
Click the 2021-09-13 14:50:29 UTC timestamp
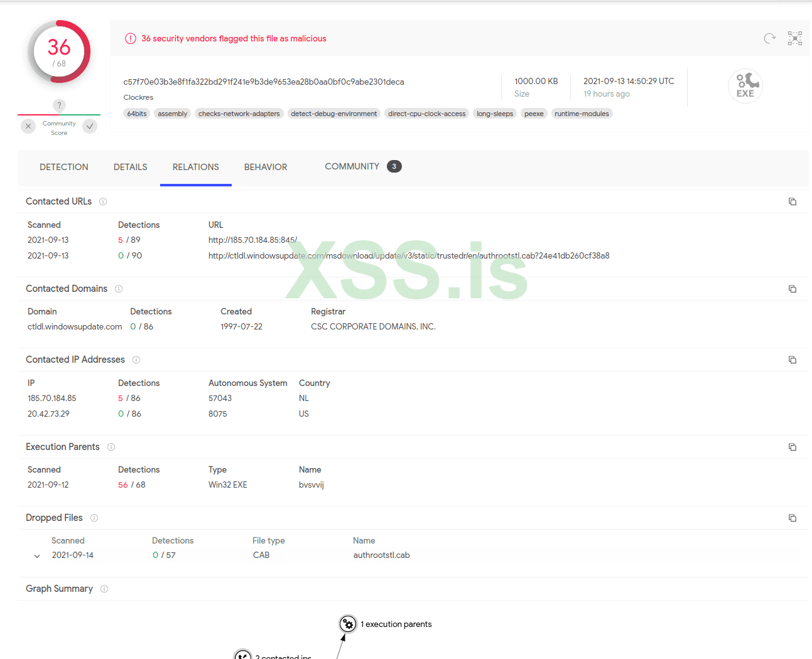pos(629,81)
